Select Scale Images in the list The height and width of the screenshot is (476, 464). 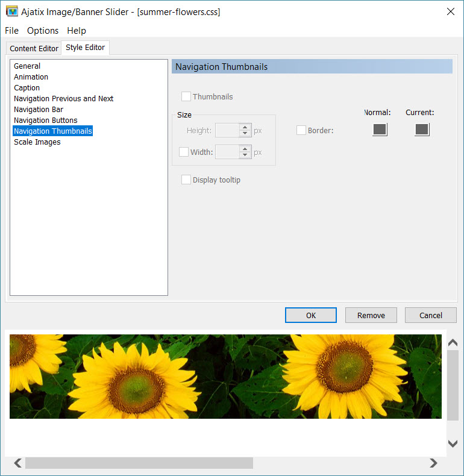click(x=37, y=142)
